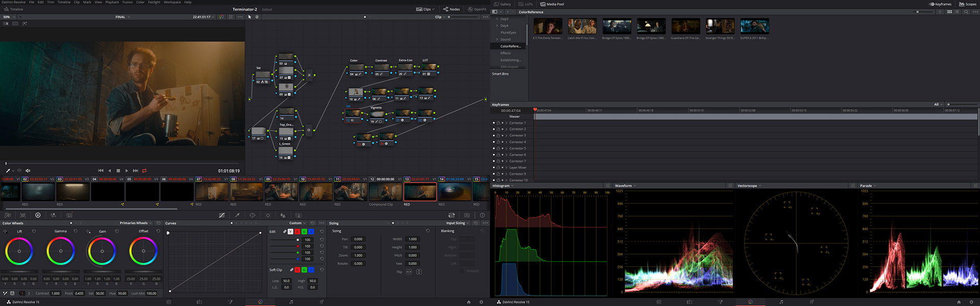Click the Scopes button
Viewport: 980px width, 306px height.
point(968,4)
